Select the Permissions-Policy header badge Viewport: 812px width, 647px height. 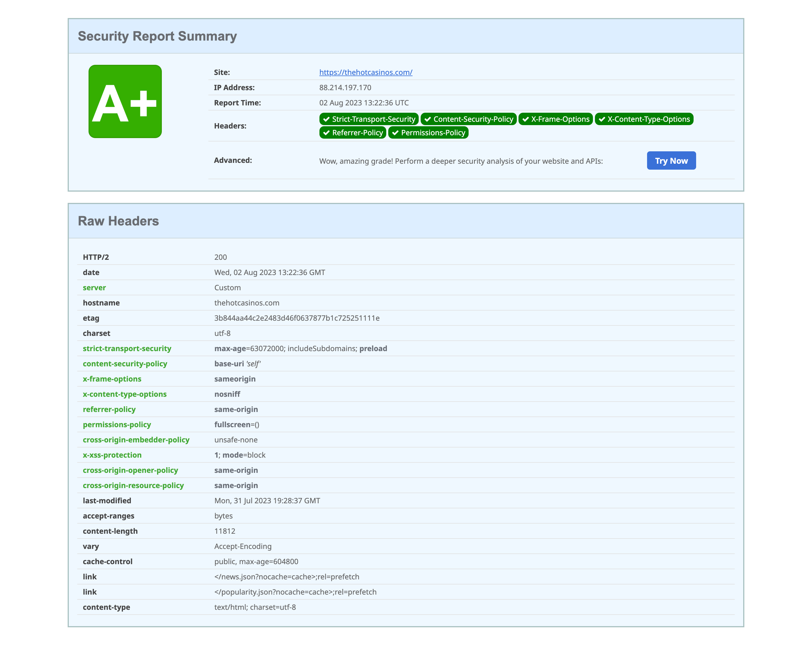click(428, 132)
